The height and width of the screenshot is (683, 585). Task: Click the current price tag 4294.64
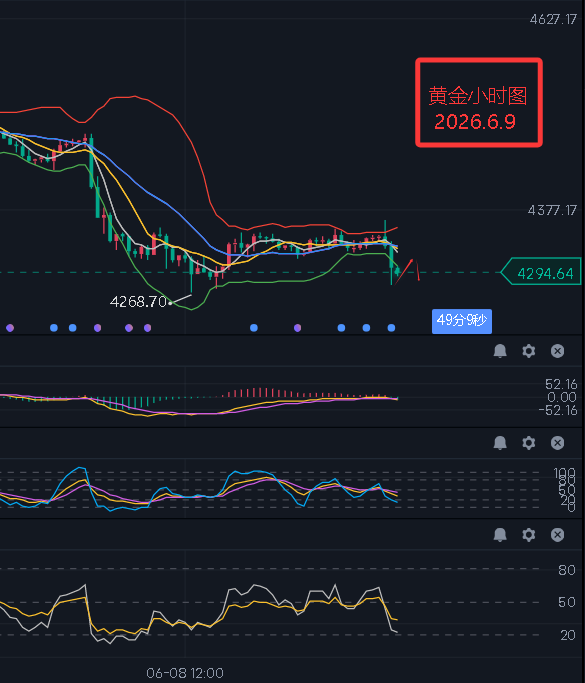(x=541, y=272)
